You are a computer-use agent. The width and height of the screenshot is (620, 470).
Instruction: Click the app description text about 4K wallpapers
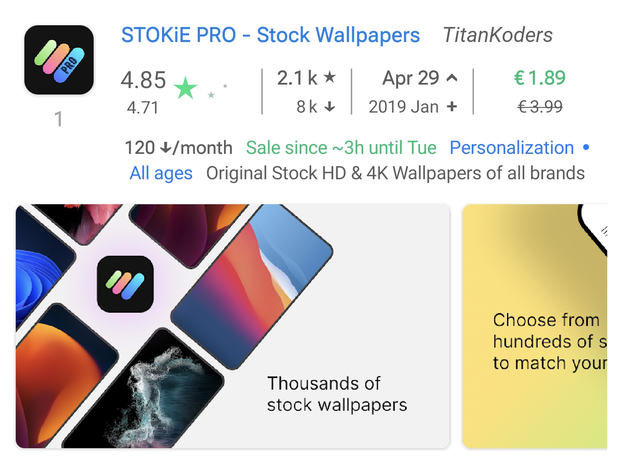(x=395, y=173)
